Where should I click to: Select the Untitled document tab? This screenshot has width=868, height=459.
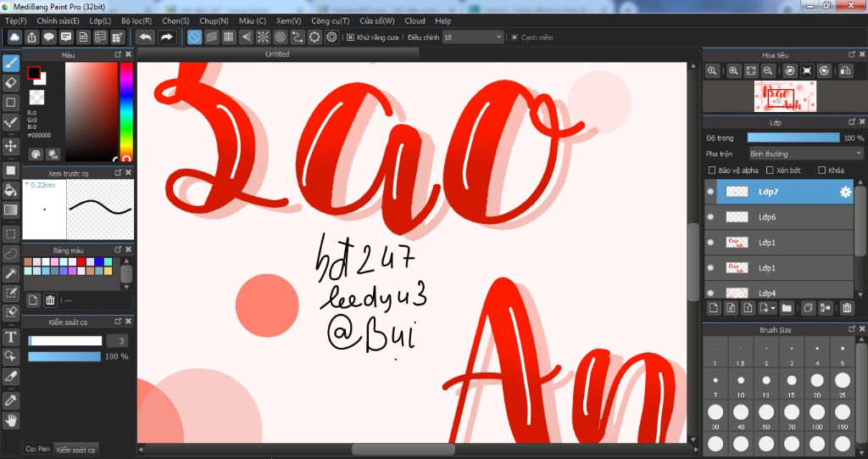277,54
